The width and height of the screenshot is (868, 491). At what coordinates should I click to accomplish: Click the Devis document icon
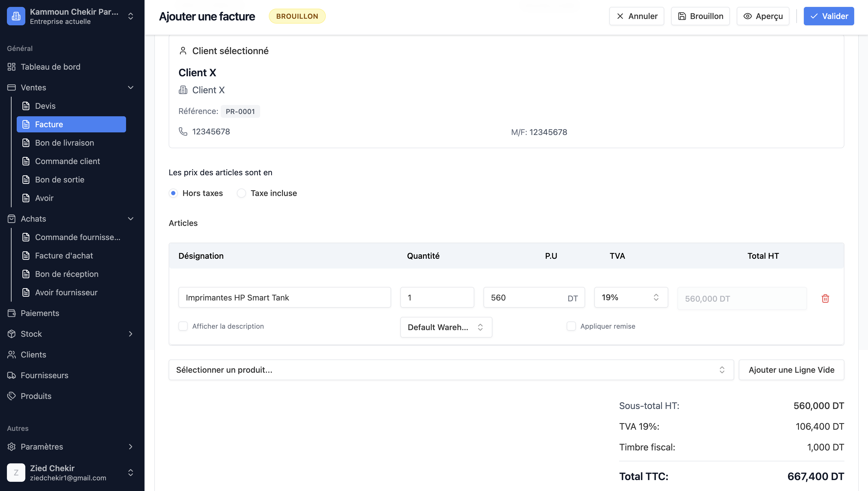26,106
